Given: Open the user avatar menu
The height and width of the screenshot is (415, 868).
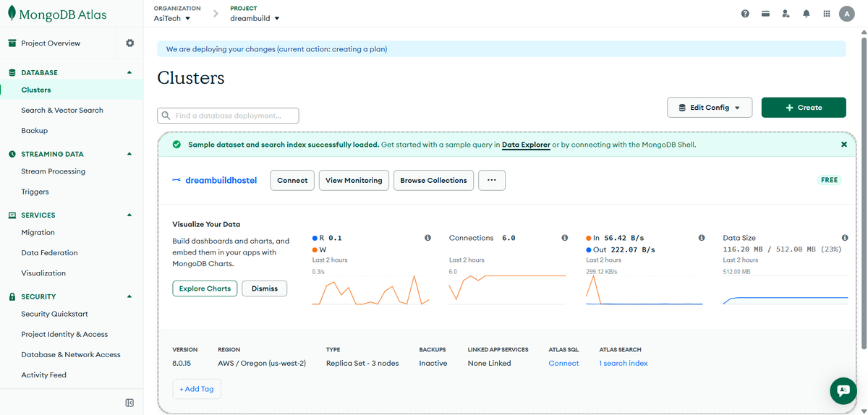Looking at the screenshot, I should pyautogui.click(x=847, y=14).
